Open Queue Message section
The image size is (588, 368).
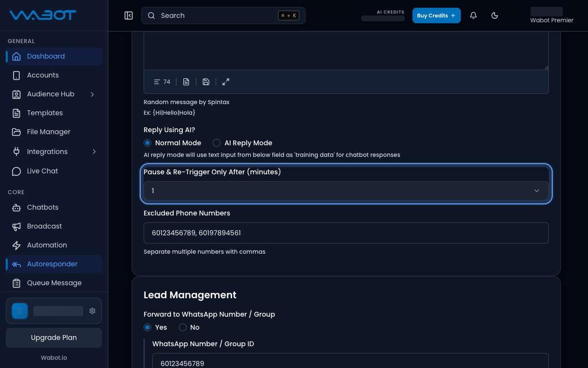(x=54, y=283)
